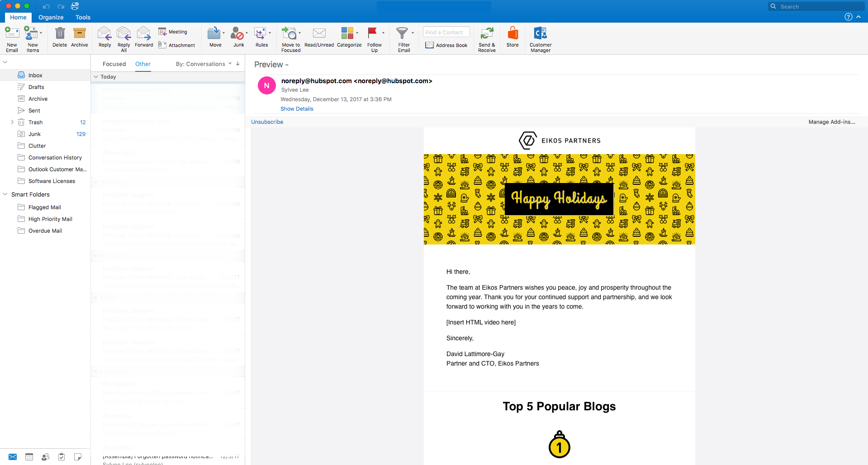Open the Drafts folder
The width and height of the screenshot is (868, 465).
pos(45,87)
